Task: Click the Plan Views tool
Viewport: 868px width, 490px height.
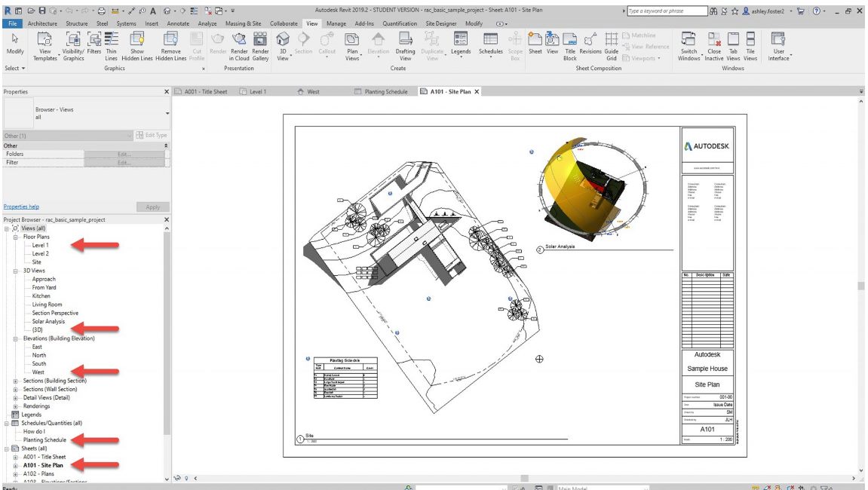Action: click(352, 46)
